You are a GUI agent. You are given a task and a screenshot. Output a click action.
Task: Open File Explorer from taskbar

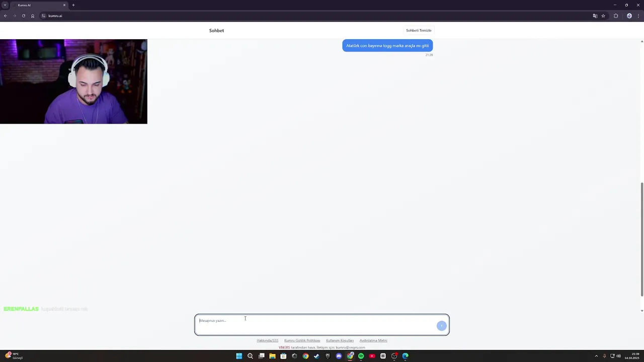(272, 356)
